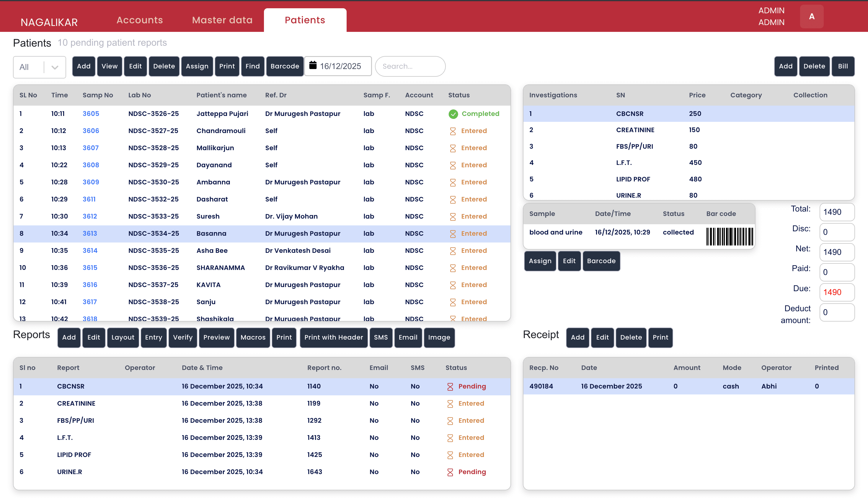Click the Find button in patient toolbar
The height and width of the screenshot is (498, 868).
pyautogui.click(x=252, y=66)
